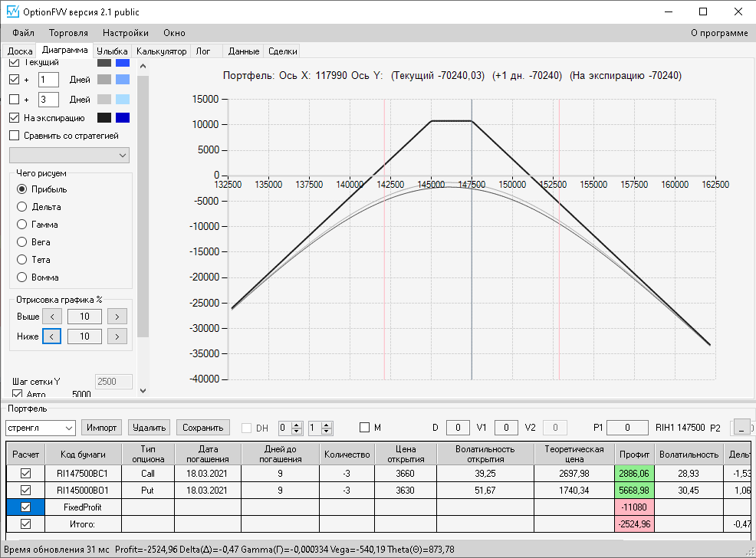Click the scroll-up arrow of the left panel
The width and height of the screenshot is (756, 558).
(143, 65)
